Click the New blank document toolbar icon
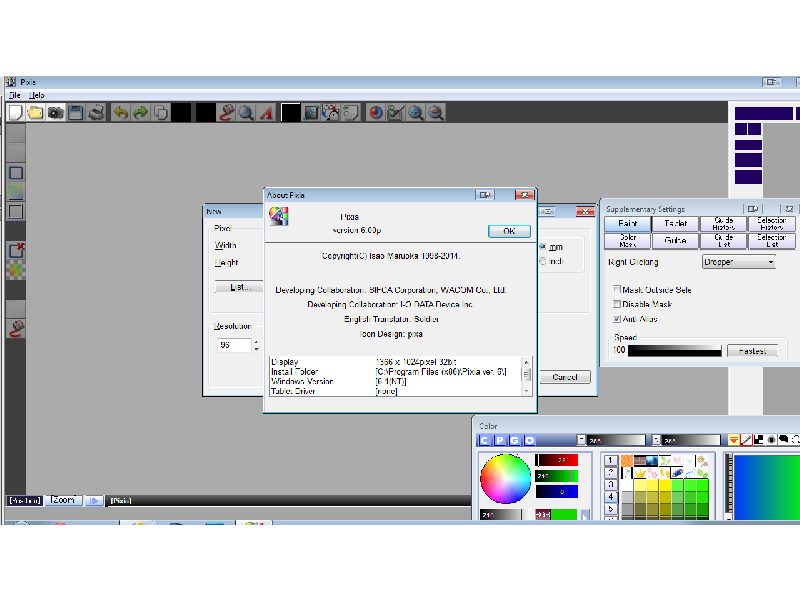Viewport: 800px width, 600px height. tap(16, 113)
